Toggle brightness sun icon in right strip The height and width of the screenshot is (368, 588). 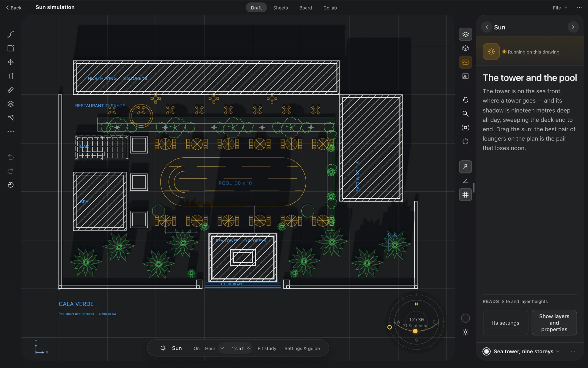[465, 332]
